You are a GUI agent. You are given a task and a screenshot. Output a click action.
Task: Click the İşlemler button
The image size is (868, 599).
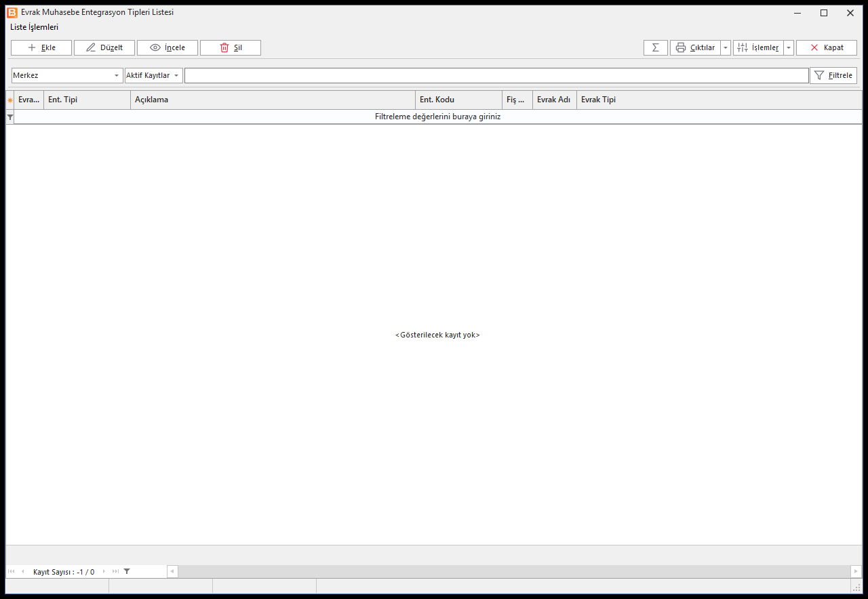click(x=758, y=47)
